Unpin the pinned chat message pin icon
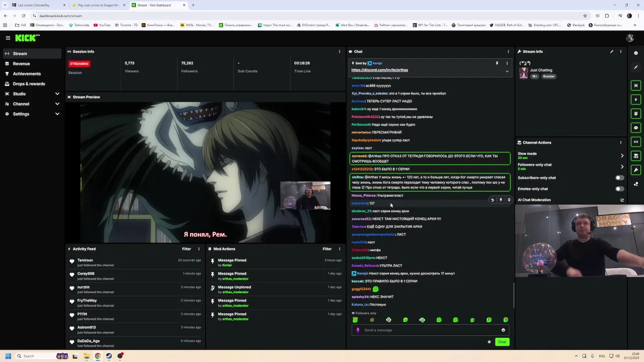 point(497,63)
